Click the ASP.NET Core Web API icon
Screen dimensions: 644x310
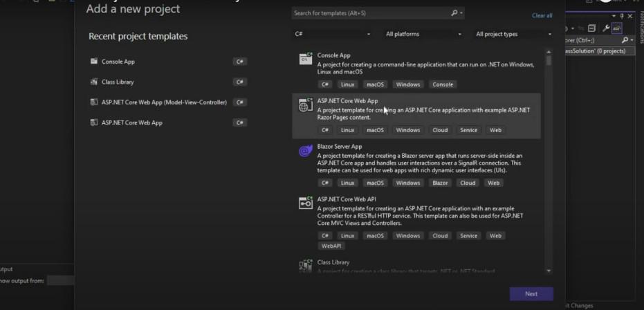tap(305, 203)
